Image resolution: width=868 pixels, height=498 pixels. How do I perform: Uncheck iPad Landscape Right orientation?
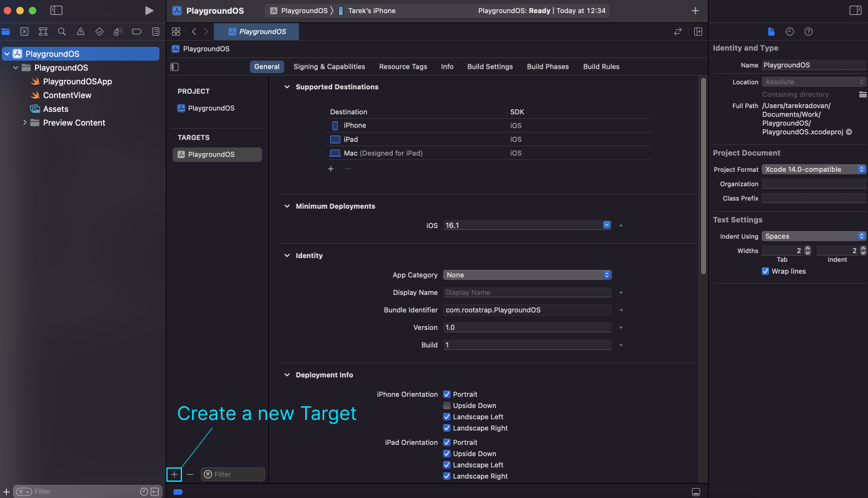pyautogui.click(x=447, y=476)
